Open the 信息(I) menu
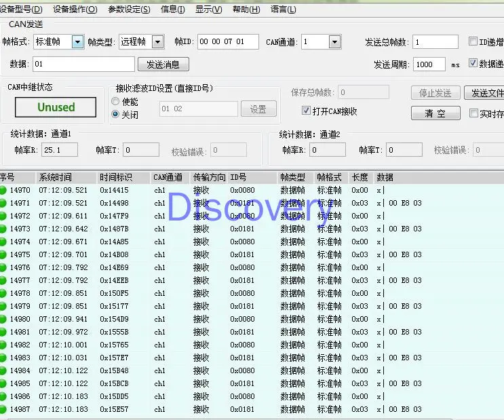 172,9
